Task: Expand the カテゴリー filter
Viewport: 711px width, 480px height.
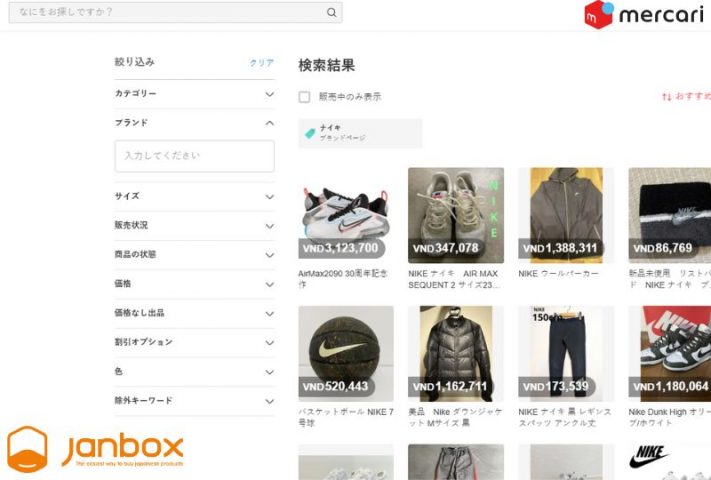Action: coord(269,94)
